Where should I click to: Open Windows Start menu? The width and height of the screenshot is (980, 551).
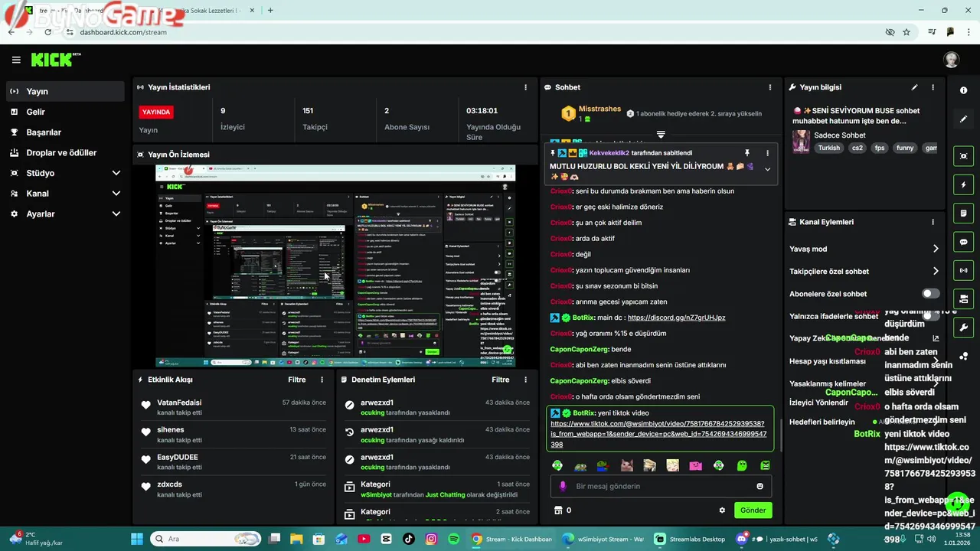pos(137,539)
